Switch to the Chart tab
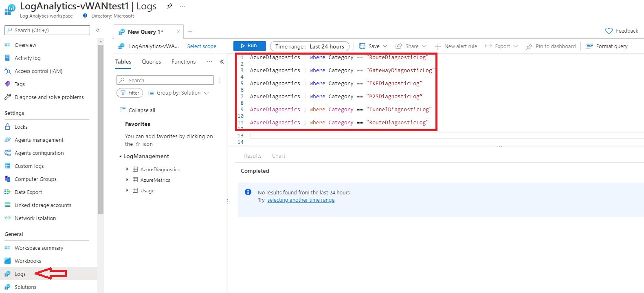The width and height of the screenshot is (644, 293). click(x=279, y=156)
